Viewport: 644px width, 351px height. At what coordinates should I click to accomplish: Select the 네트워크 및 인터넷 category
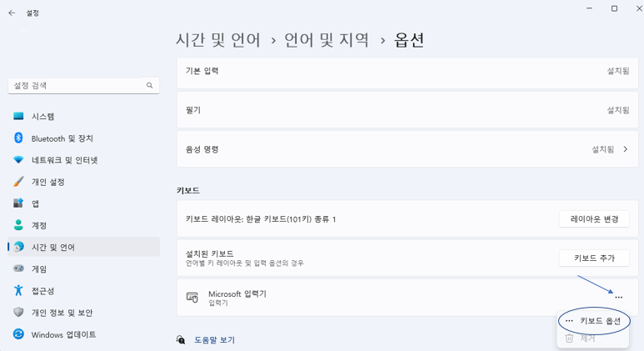(64, 160)
